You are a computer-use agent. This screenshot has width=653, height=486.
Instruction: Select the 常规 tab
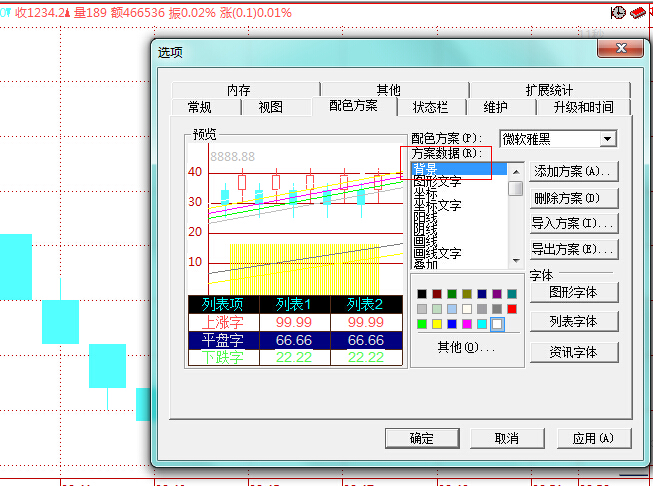(199, 107)
